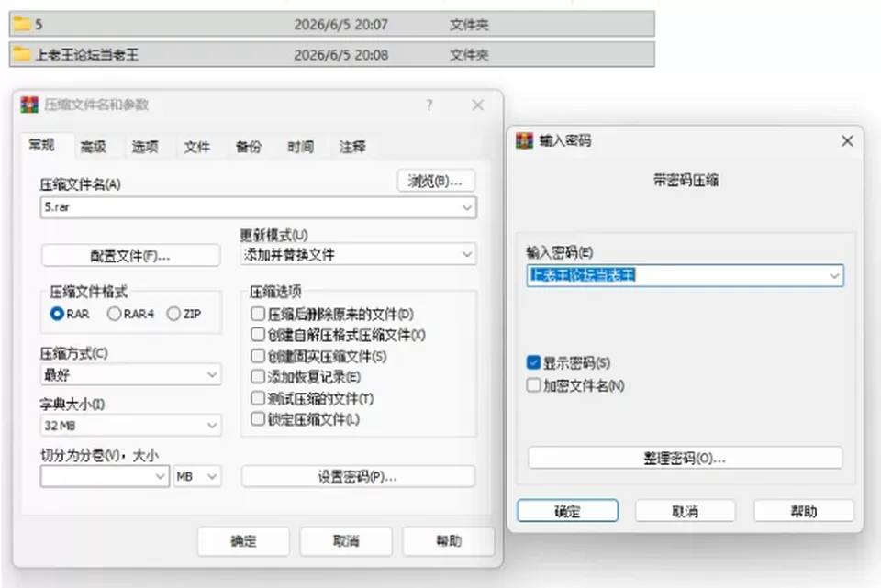Viewport: 881px width, 588px height.
Task: Select the RAR format radio button
Action: pyautogui.click(x=57, y=314)
